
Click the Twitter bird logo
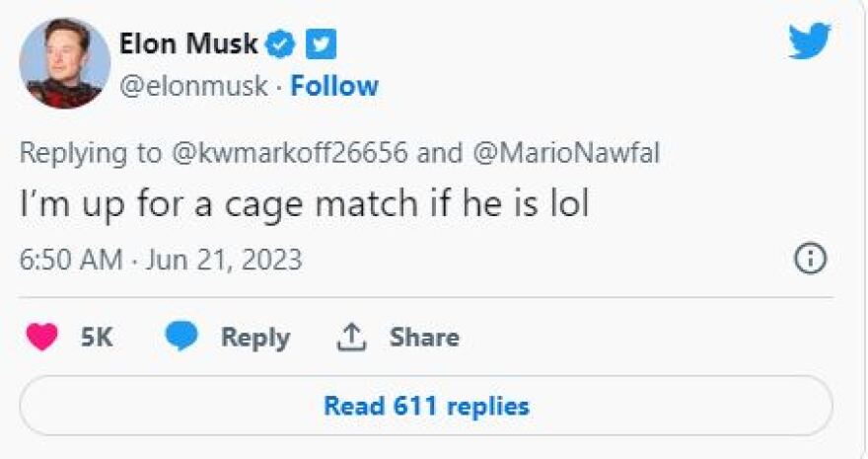click(809, 41)
